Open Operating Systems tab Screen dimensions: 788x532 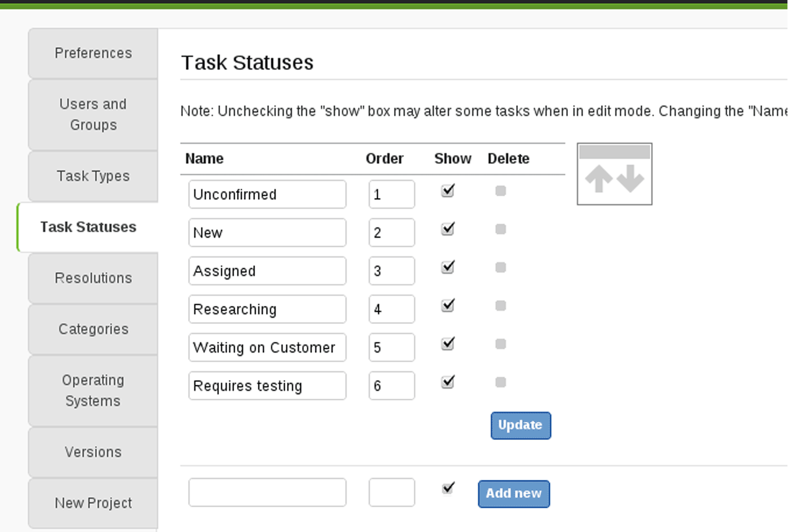tap(93, 391)
